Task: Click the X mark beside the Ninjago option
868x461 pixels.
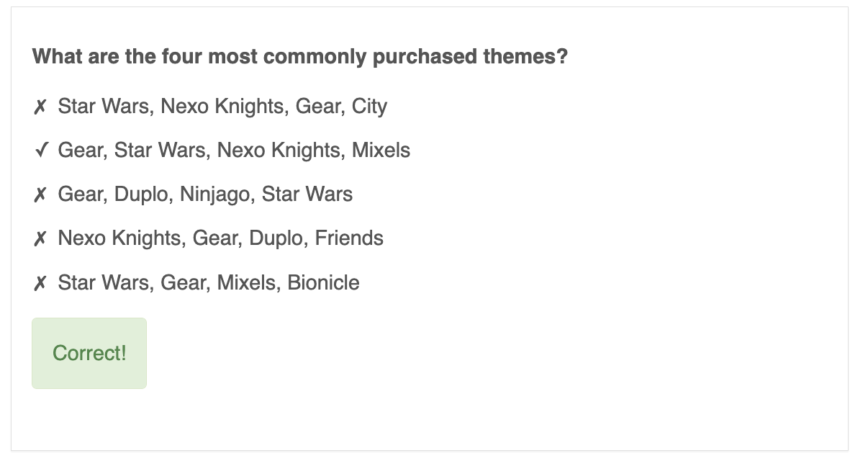Action: click(40, 194)
